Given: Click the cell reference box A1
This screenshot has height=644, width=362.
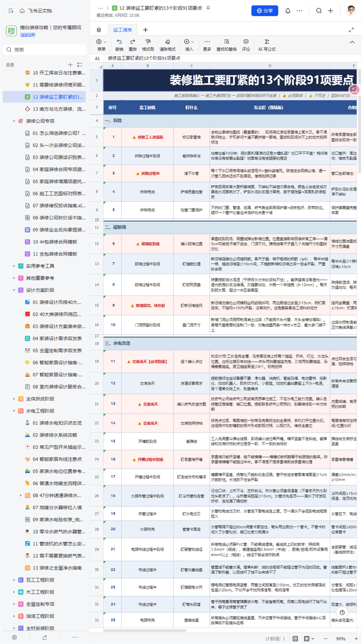Looking at the screenshot, I should [97, 58].
